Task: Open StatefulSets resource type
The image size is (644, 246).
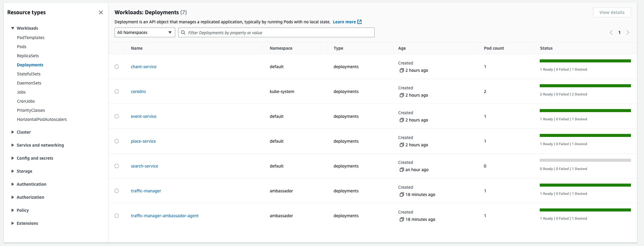Action: click(x=28, y=74)
